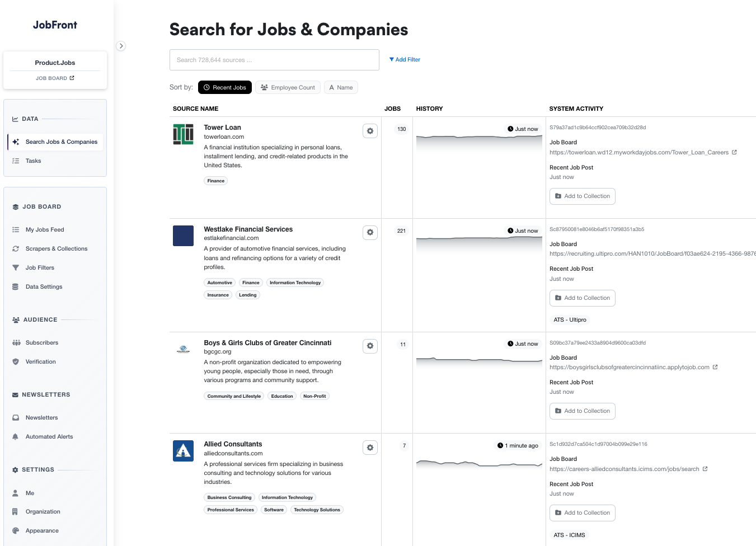
Task: Click the Job Filters funnel icon
Action: (15, 267)
